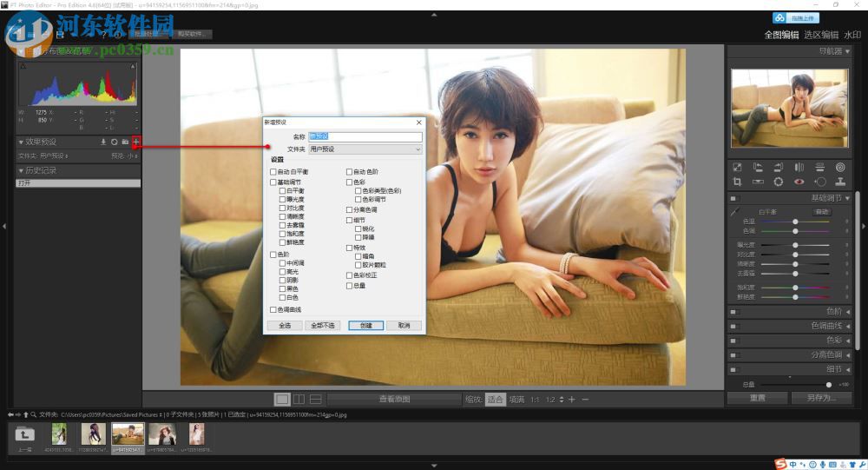868x470 pixels.
Task: Pick the white balance eyedropper tool
Action: [x=735, y=212]
